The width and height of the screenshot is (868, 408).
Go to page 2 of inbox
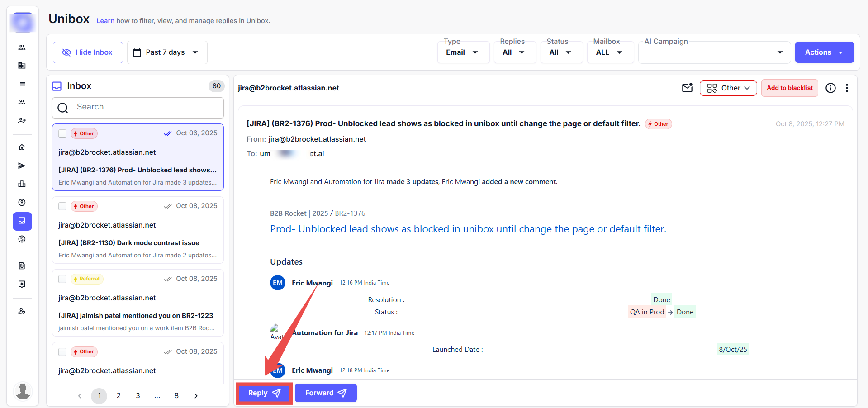click(x=119, y=396)
